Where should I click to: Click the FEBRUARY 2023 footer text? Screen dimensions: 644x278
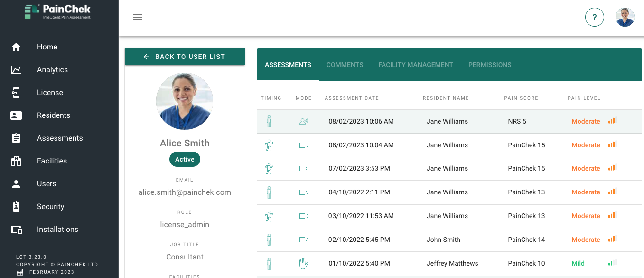(x=52, y=272)
